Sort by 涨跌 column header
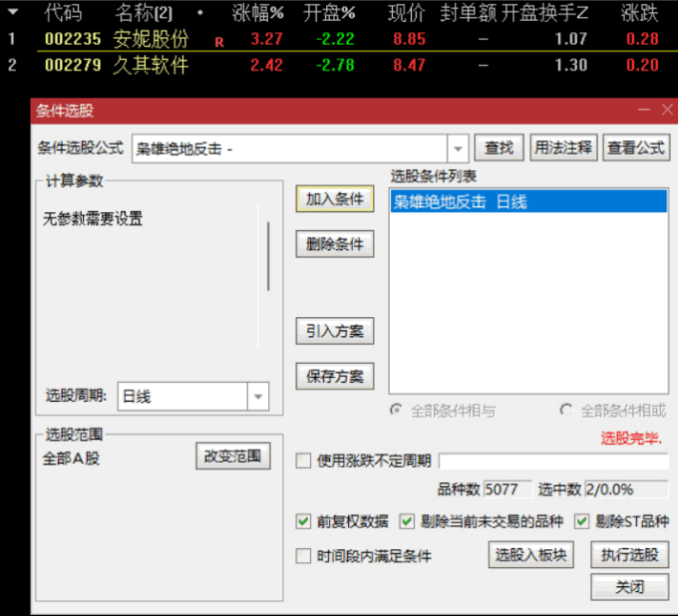Screen dimensions: 678x616 (x=639, y=13)
